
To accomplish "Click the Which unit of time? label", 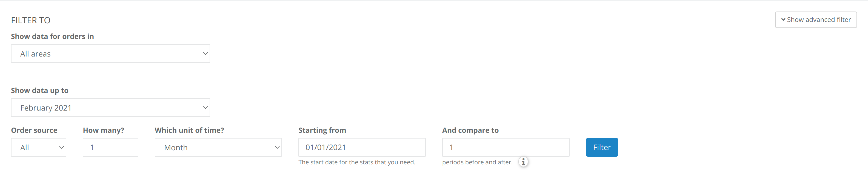I will (x=189, y=130).
